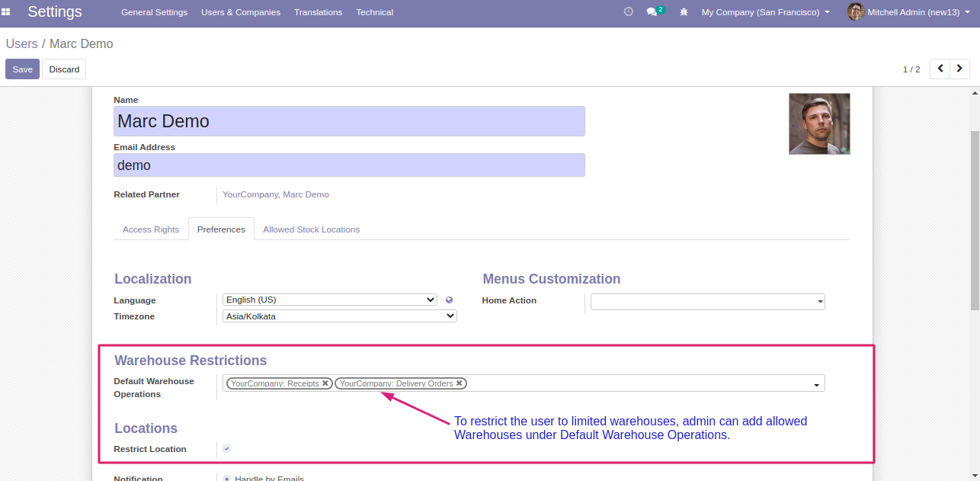980x481 pixels.
Task: Open the Home Action dropdown
Action: [707, 302]
